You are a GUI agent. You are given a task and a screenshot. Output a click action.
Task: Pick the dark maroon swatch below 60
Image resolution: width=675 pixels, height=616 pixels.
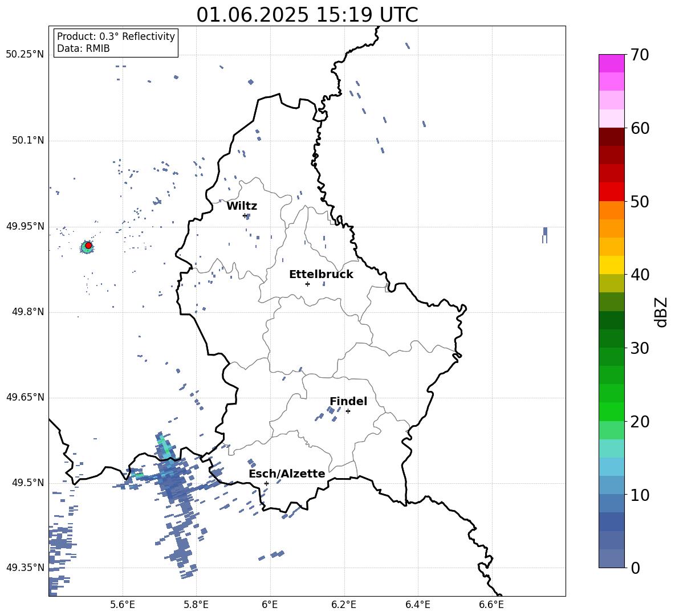[612, 137]
